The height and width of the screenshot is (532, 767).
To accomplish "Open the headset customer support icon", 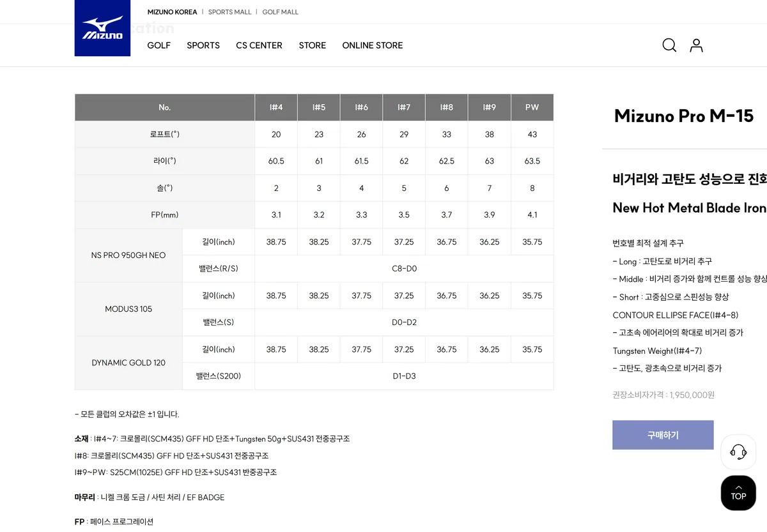I will pos(738,452).
